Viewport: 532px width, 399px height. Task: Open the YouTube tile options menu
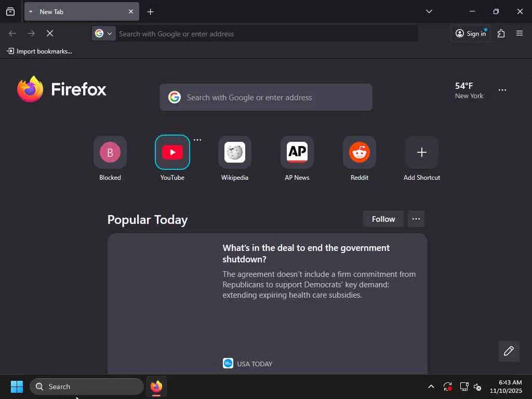(197, 140)
